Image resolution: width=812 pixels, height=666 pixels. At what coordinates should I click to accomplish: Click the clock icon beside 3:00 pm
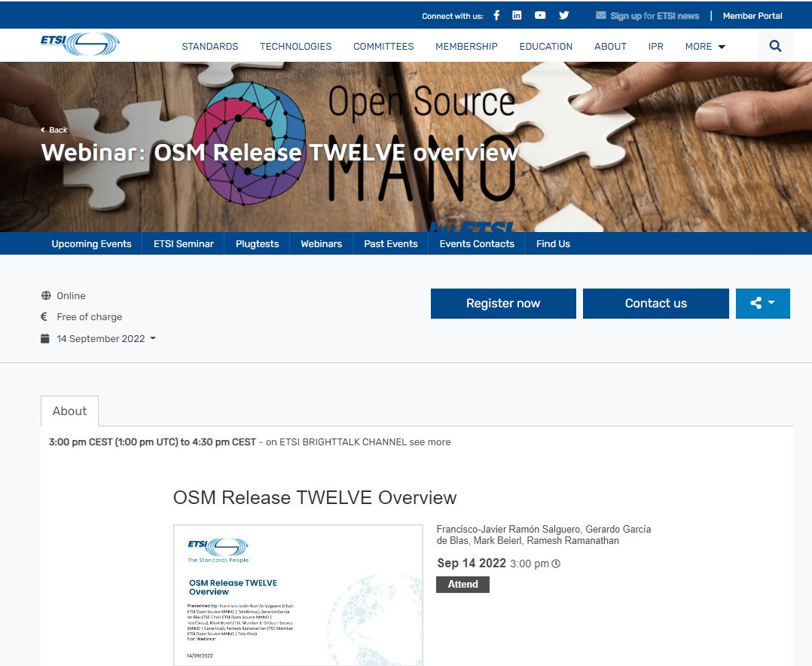point(556,564)
